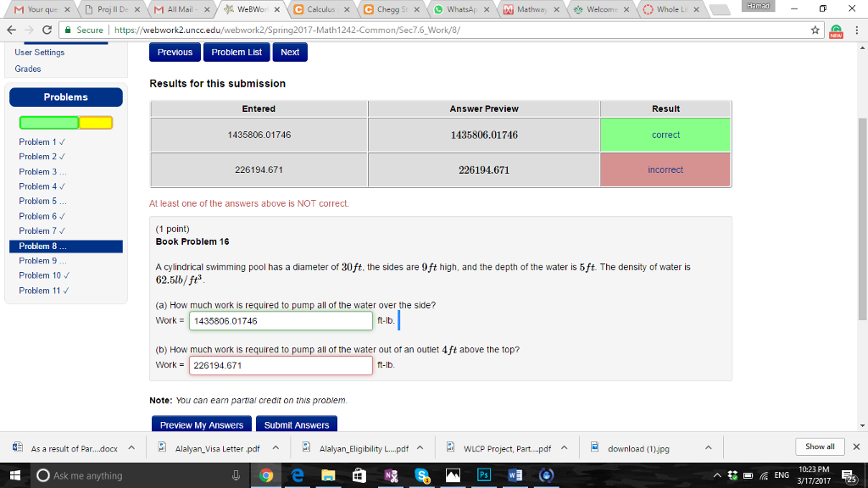Launch Microsoft Word from the taskbar
Screen dimensions: 868x488
click(x=515, y=476)
